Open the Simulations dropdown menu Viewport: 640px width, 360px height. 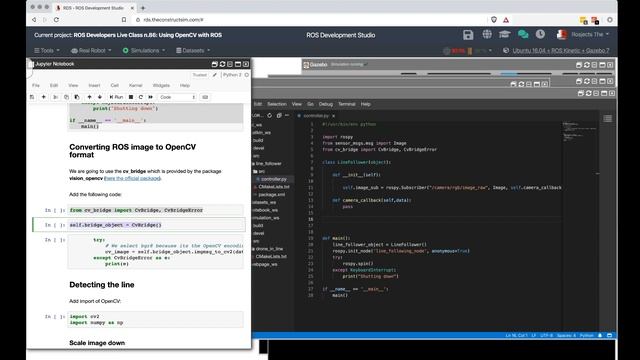[144, 50]
